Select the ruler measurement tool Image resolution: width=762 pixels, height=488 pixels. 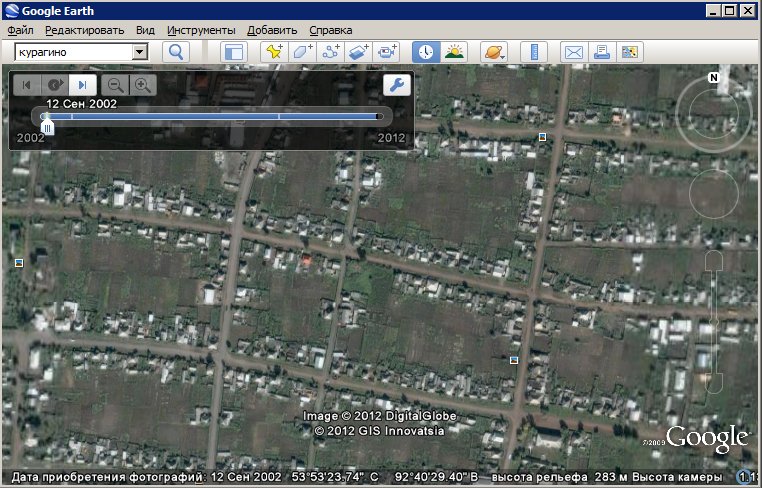534,52
